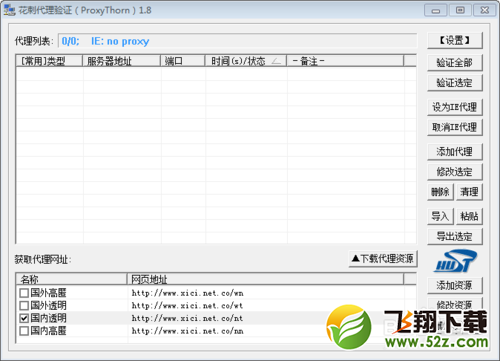The image size is (500, 361).
Task: Click the 导入 import button
Action: 440,216
